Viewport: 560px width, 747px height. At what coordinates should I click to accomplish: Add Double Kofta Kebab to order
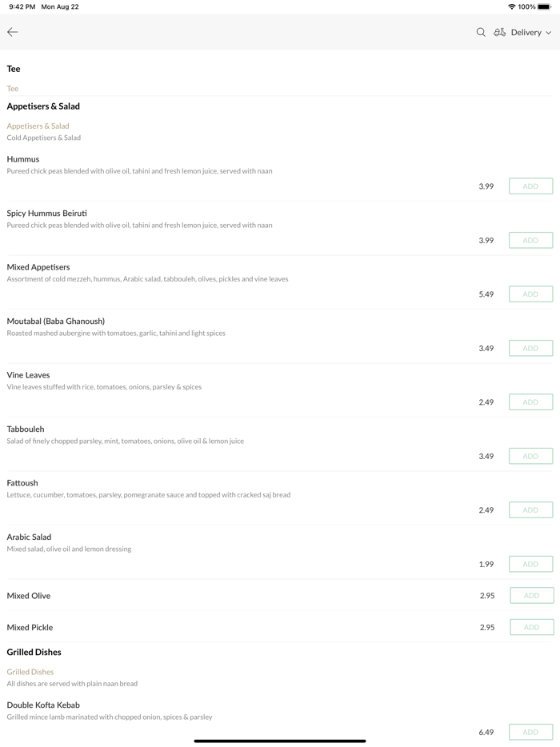530,732
